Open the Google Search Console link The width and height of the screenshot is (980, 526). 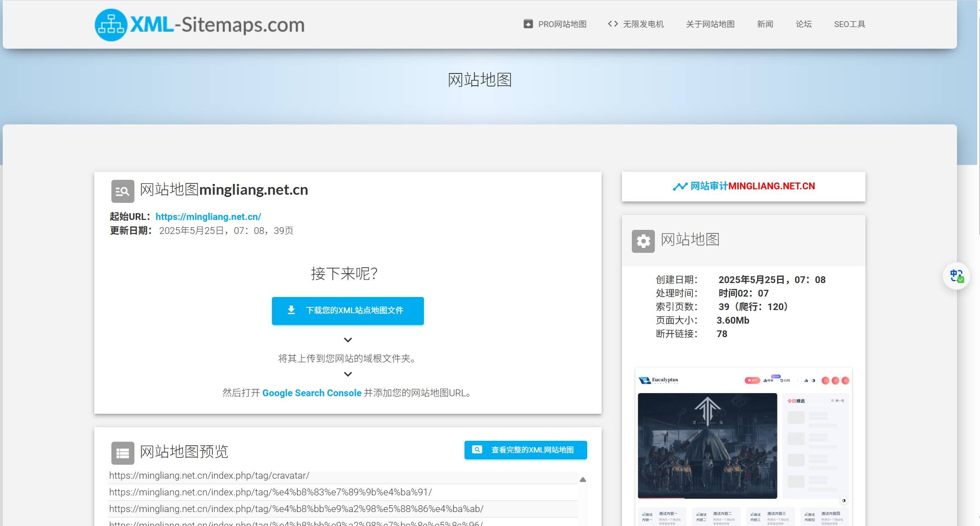312,393
